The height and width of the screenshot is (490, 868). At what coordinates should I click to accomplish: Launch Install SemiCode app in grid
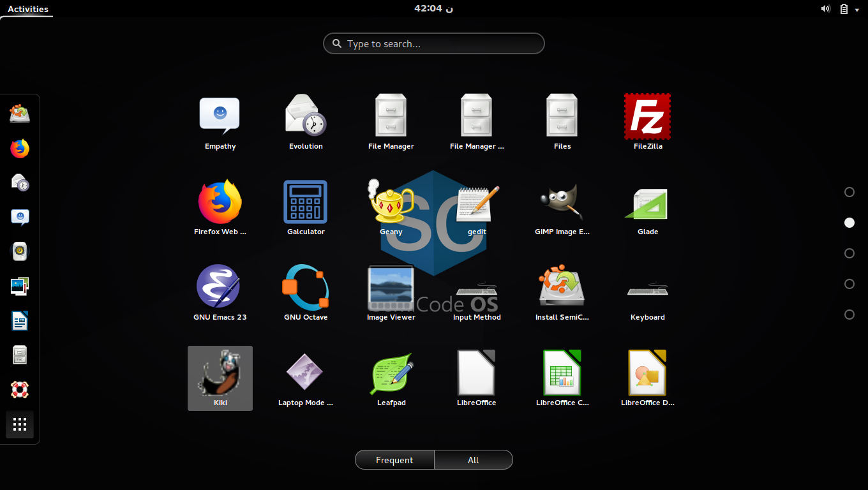point(562,293)
